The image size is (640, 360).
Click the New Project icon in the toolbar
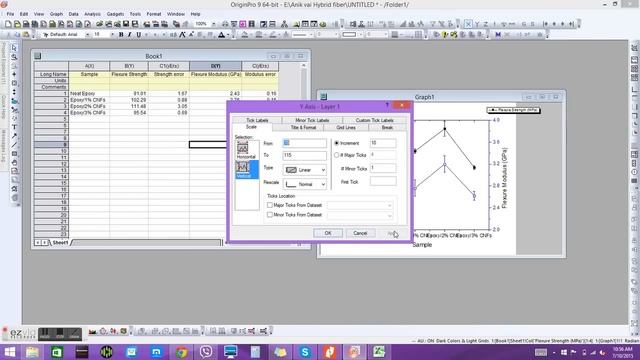pyautogui.click(x=8, y=24)
